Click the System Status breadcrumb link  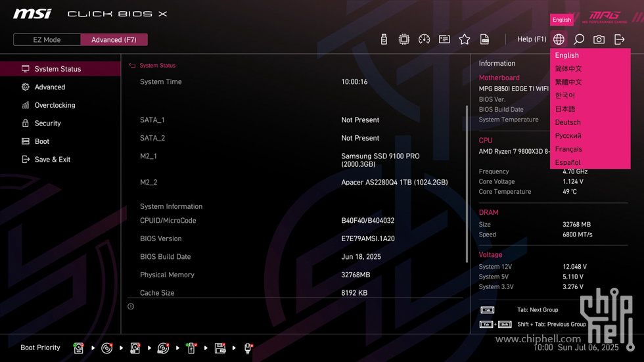[157, 65]
